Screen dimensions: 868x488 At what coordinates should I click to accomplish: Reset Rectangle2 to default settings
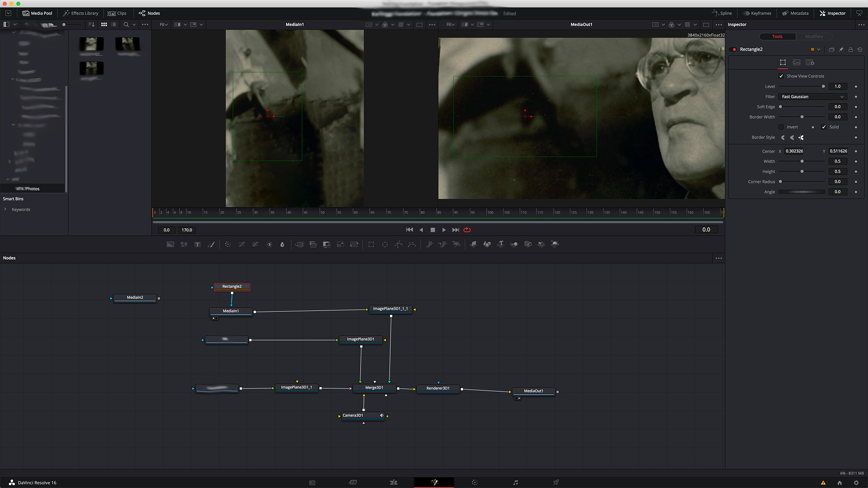click(860, 49)
